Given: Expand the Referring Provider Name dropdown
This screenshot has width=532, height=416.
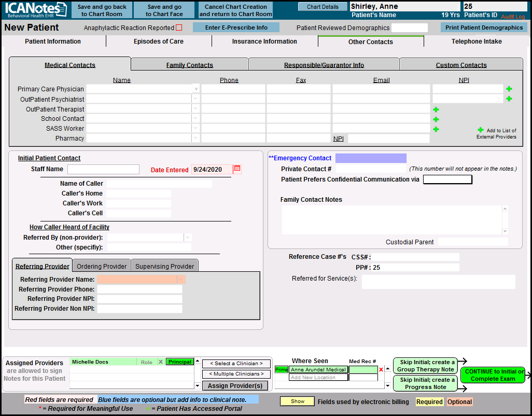Looking at the screenshot, I should click(x=181, y=280).
